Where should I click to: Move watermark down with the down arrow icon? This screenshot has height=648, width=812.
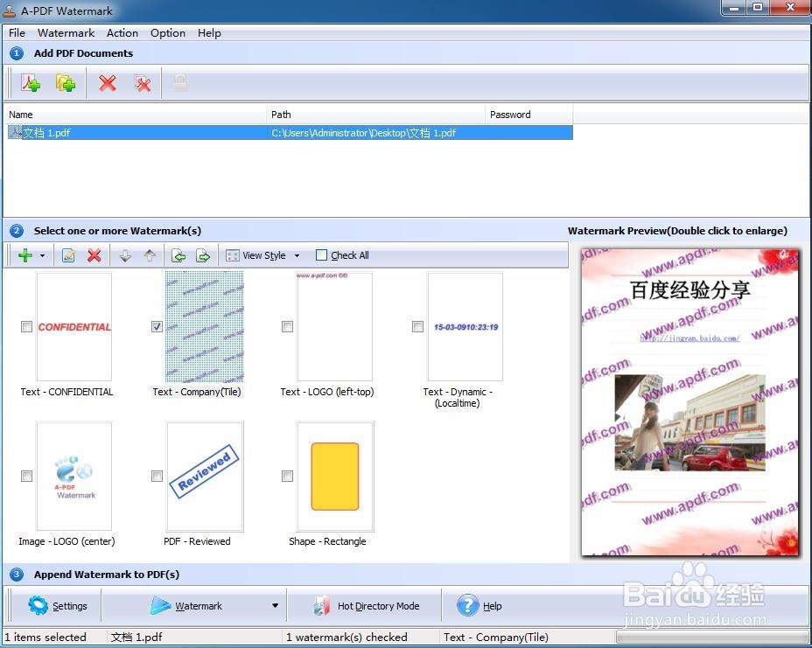[125, 255]
